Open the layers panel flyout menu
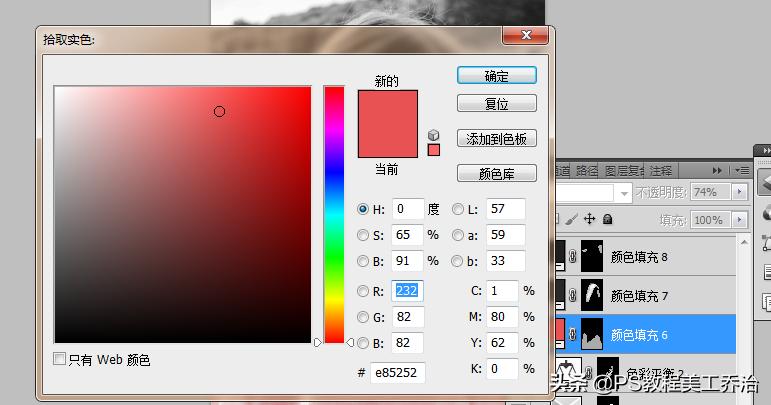This screenshot has width=771, height=405. 742,171
